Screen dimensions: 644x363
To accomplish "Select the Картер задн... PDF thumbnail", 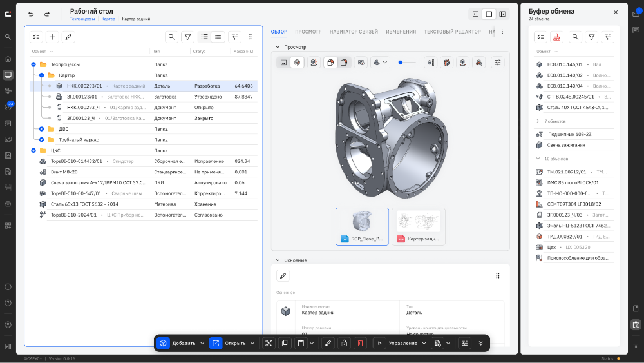I will tap(419, 226).
